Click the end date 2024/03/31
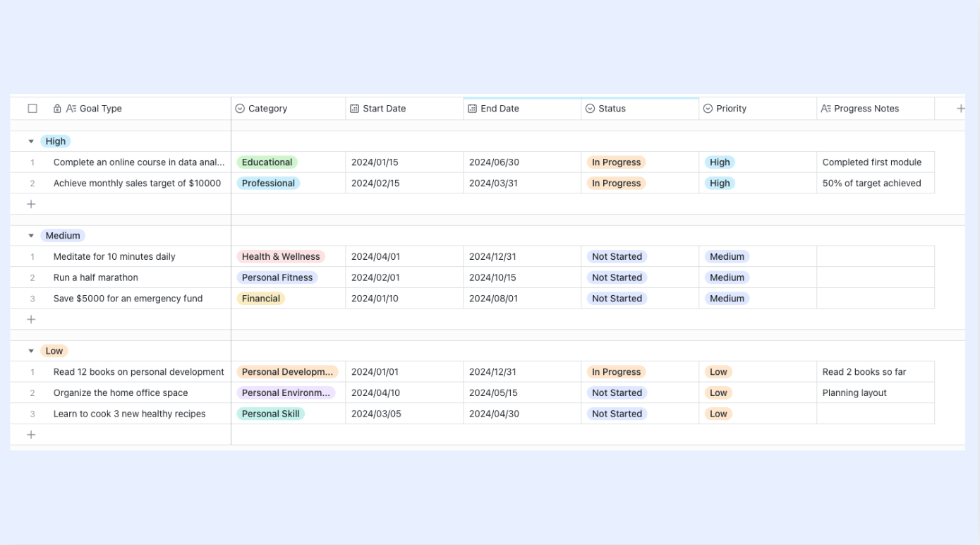 (493, 184)
